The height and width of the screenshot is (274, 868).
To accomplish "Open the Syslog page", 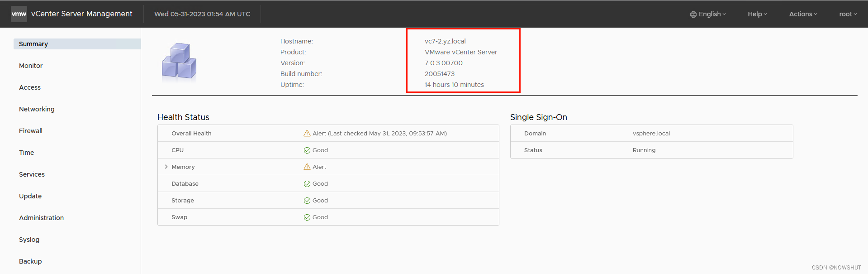I will click(29, 240).
